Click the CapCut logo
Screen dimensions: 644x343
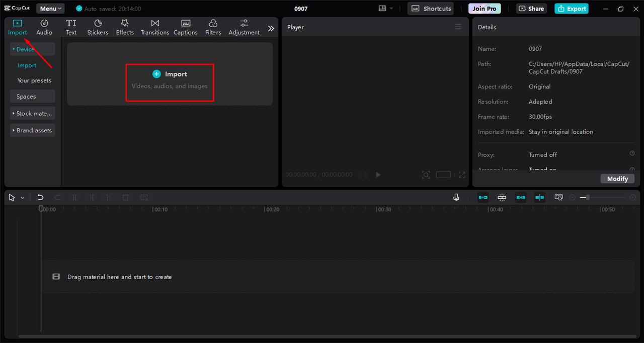(x=17, y=9)
